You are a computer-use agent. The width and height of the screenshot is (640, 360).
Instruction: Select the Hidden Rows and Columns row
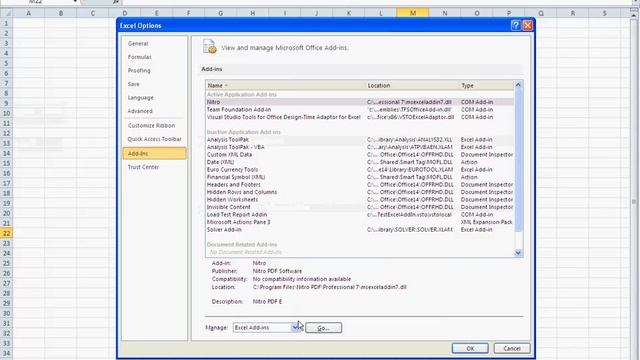[x=360, y=192]
